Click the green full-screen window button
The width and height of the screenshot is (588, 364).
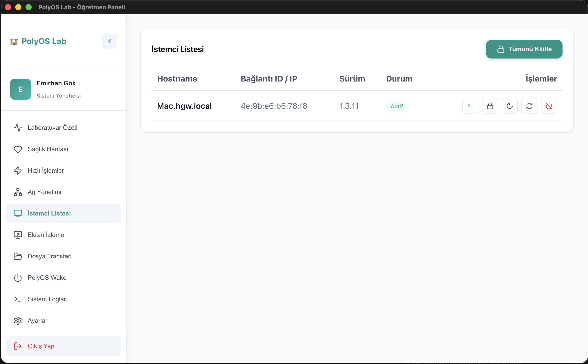(x=29, y=7)
